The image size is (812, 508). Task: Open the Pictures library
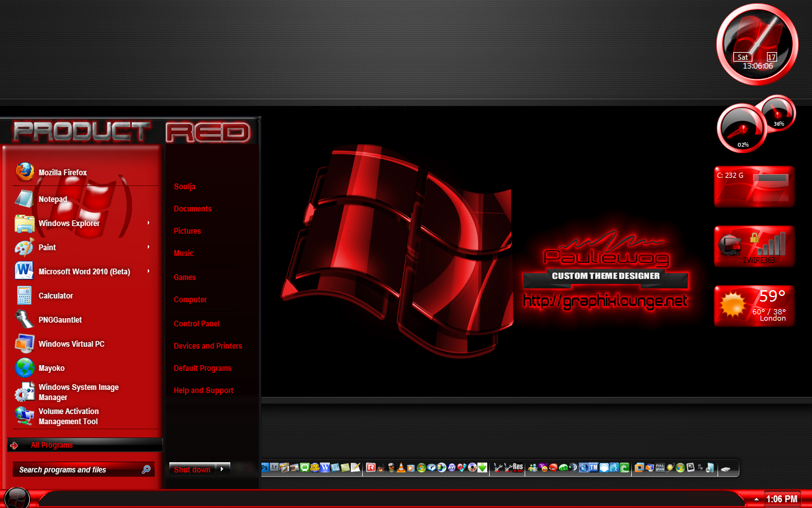tap(187, 231)
